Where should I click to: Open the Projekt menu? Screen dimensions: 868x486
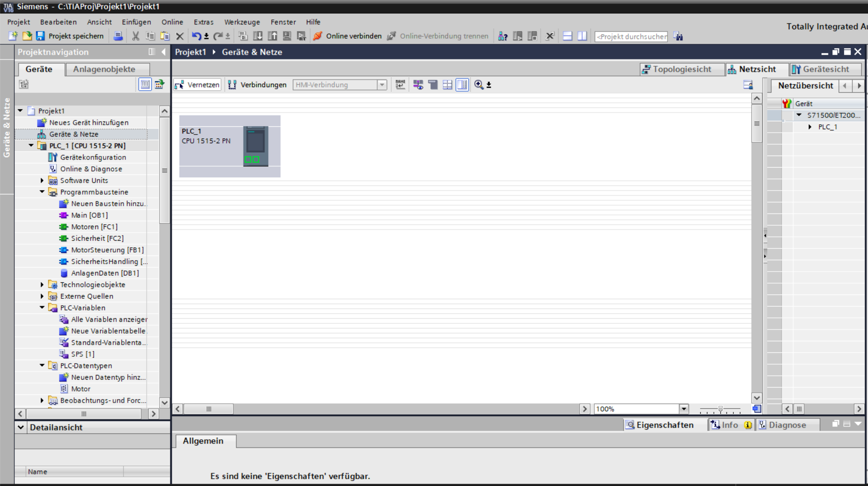(19, 22)
